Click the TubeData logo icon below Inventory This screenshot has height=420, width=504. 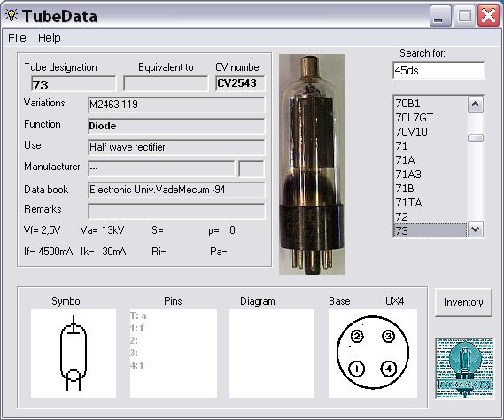pyautogui.click(x=464, y=368)
